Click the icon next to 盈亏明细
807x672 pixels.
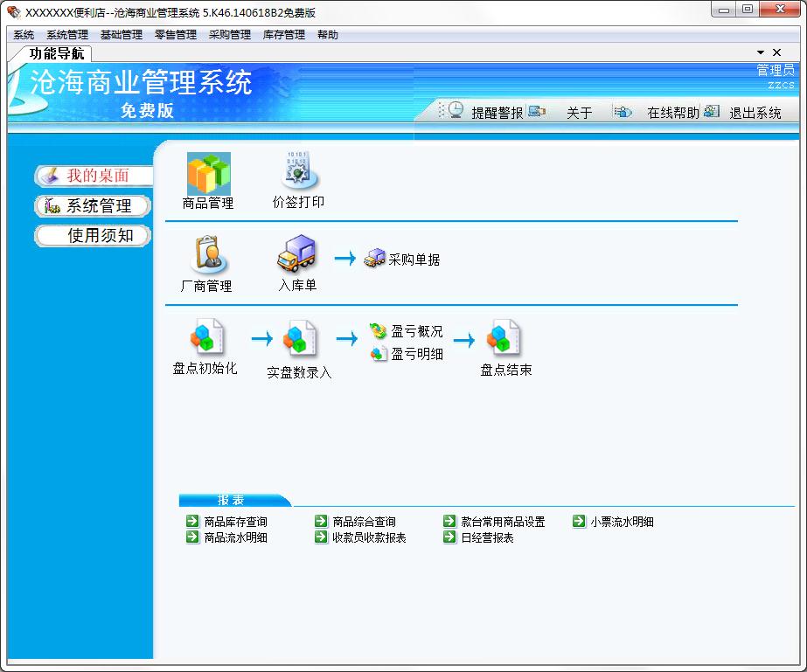[x=379, y=354]
